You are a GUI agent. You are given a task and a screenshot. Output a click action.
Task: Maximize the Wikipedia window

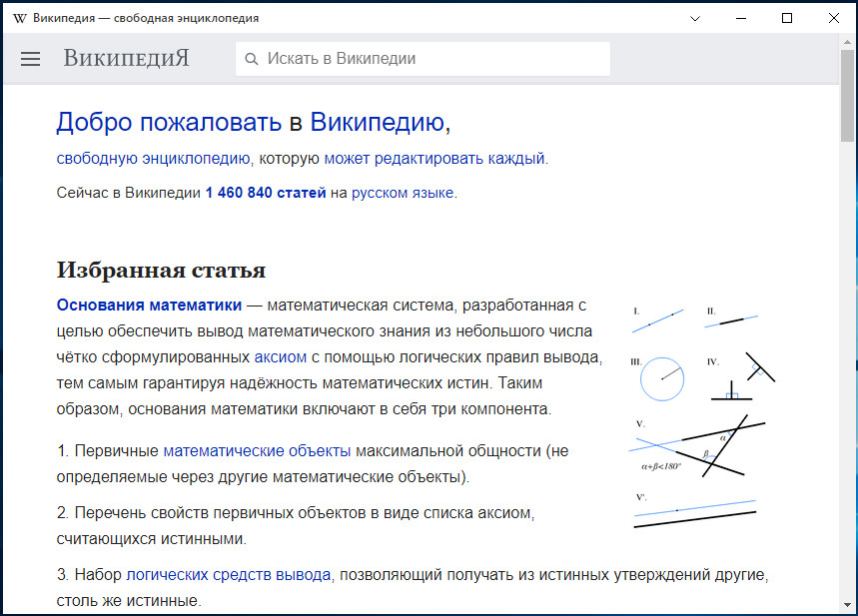coord(787,19)
